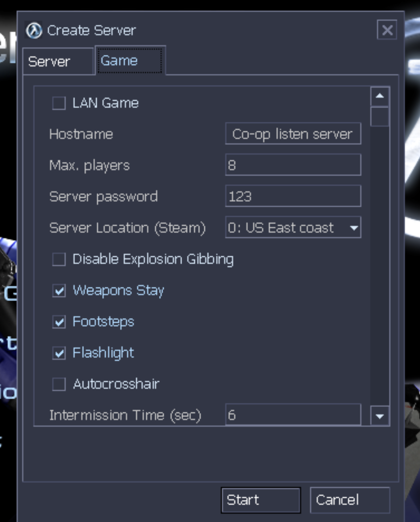Click the Server password label
The width and height of the screenshot is (420, 522).
[x=103, y=196]
